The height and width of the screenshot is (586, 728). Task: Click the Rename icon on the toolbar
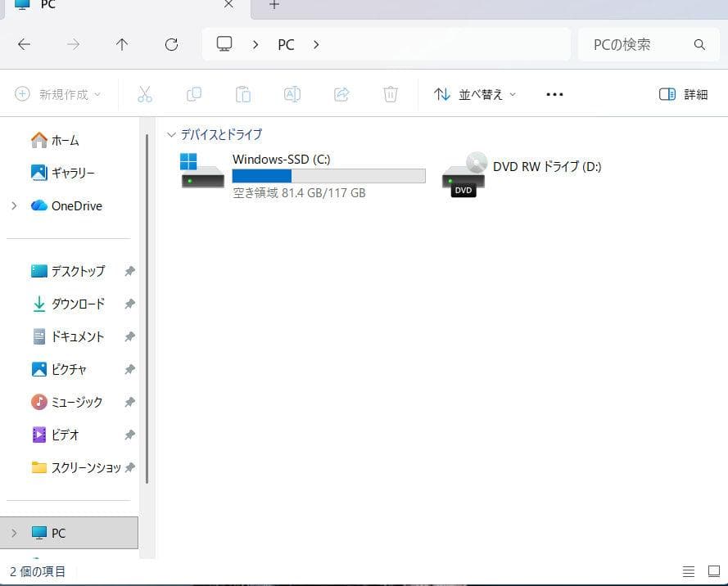point(292,94)
